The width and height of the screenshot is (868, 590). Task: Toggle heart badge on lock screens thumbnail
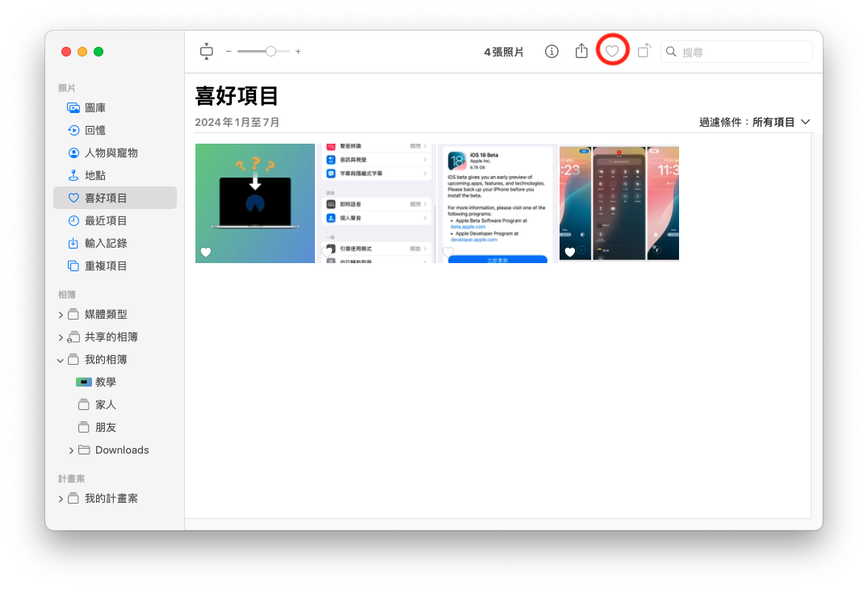click(569, 253)
